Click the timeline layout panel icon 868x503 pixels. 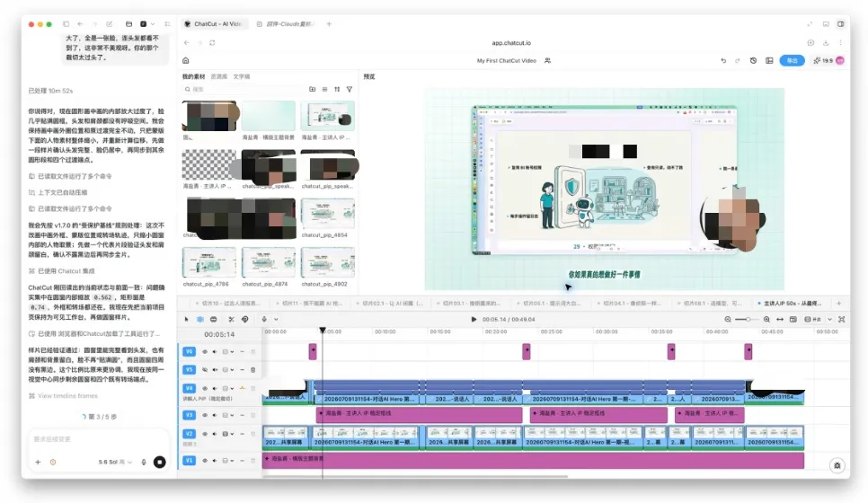(793, 319)
